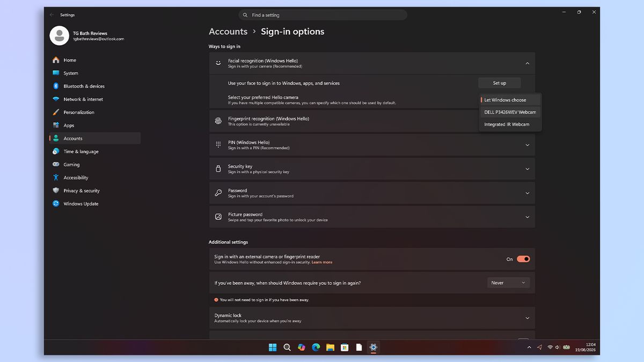Click the Accounts breadcrumb

(x=228, y=32)
